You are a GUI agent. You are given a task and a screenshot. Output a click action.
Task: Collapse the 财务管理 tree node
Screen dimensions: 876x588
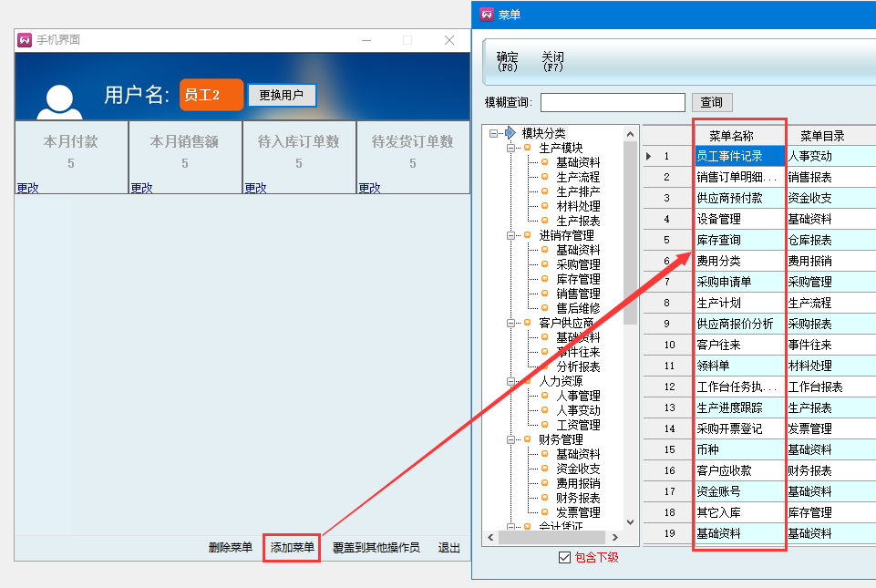pyautogui.click(x=512, y=439)
